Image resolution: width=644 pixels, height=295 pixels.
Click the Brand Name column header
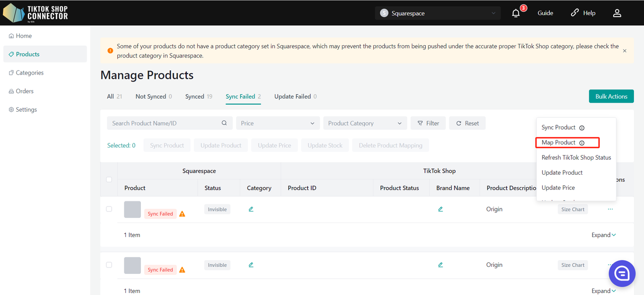click(453, 188)
